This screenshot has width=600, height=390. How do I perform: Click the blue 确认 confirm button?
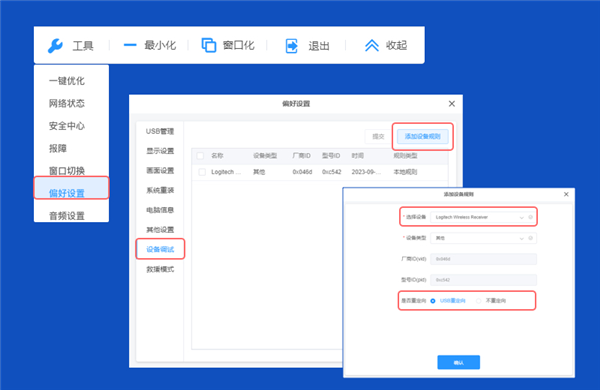click(x=458, y=362)
